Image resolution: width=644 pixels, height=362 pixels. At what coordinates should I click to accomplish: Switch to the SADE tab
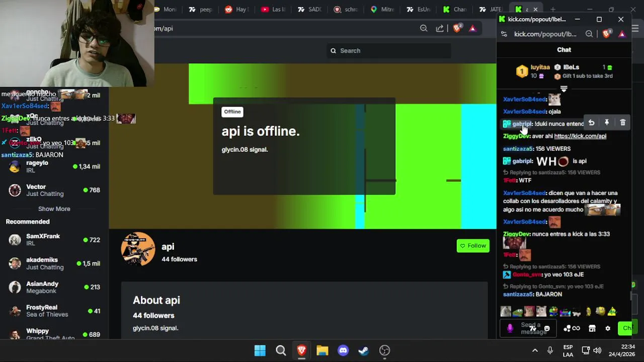tap(309, 9)
